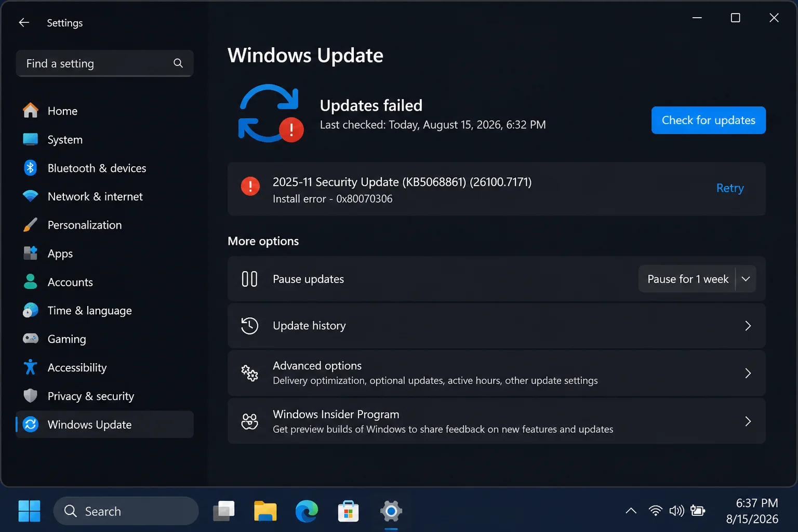
Task: Launch Microsoft Edge from taskbar
Action: click(x=307, y=511)
